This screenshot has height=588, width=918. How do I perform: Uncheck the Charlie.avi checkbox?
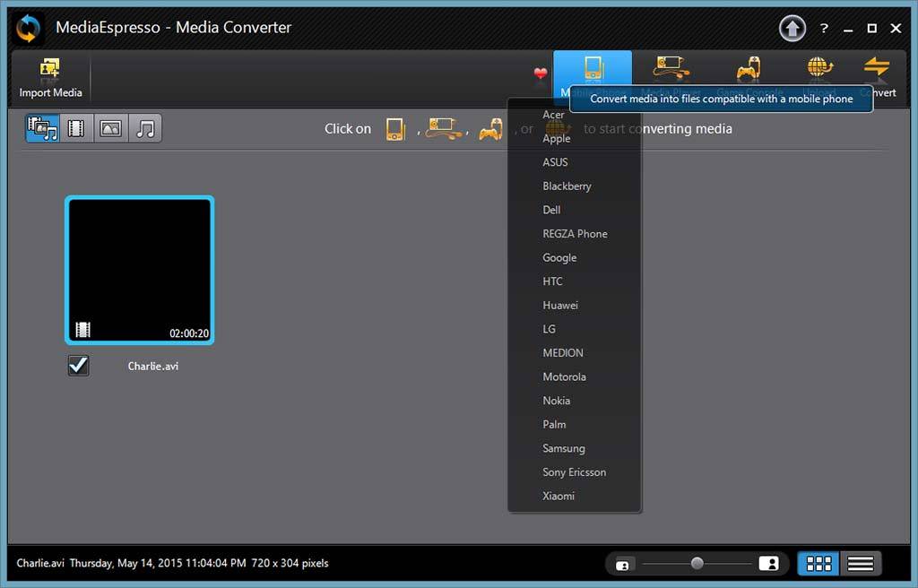click(79, 365)
